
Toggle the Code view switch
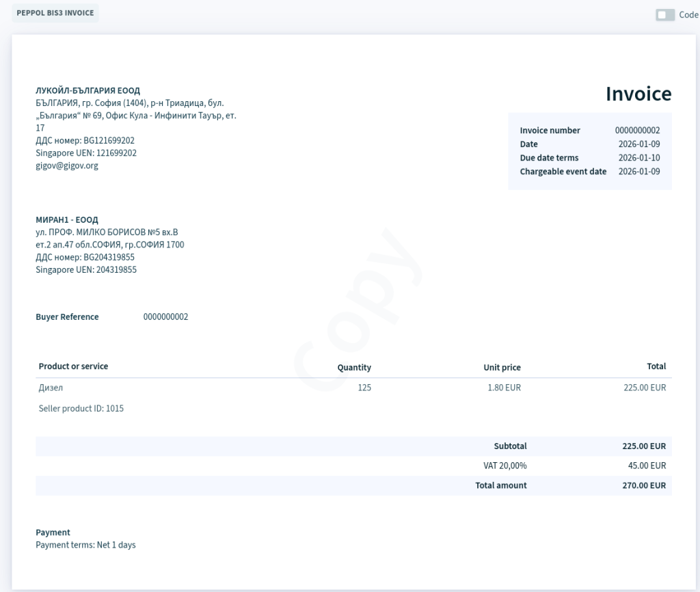tap(665, 15)
